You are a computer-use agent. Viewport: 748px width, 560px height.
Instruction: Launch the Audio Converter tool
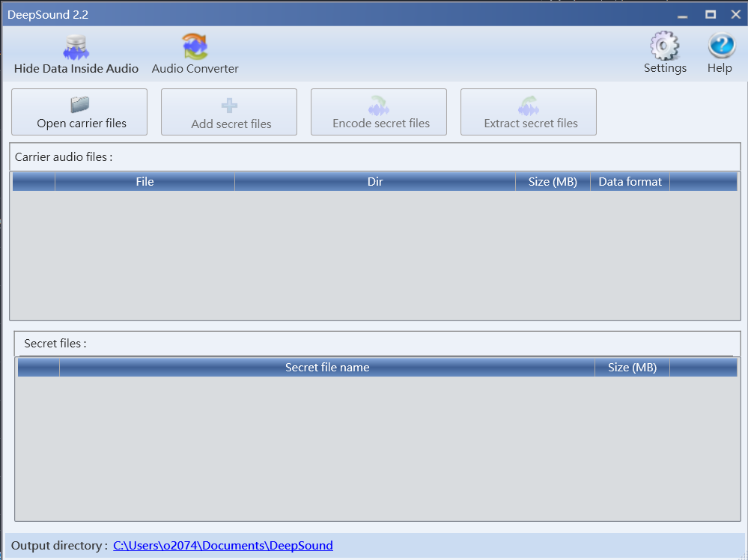coord(195,55)
